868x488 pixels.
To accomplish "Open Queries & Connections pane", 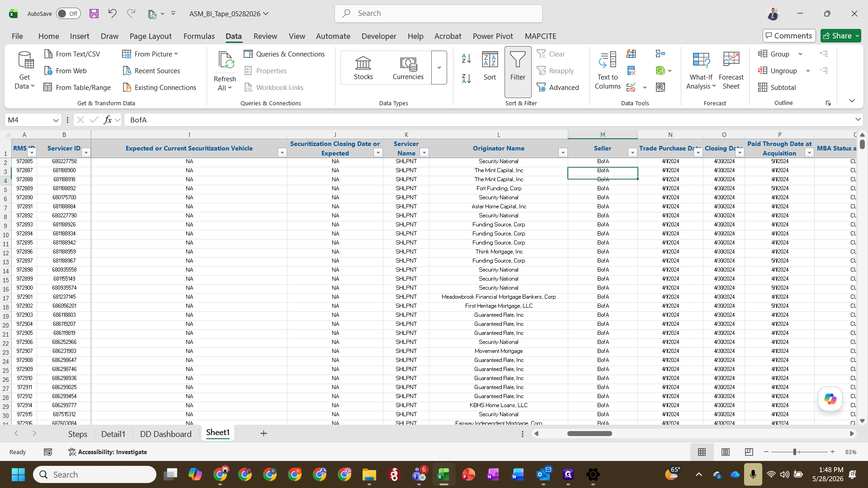I will (284, 54).
